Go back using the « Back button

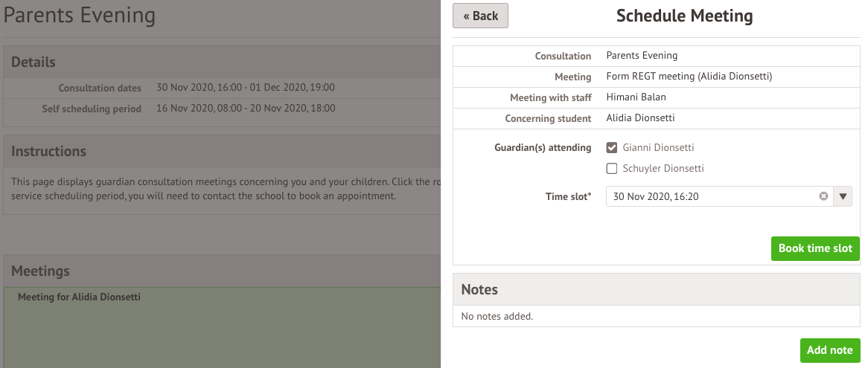480,16
